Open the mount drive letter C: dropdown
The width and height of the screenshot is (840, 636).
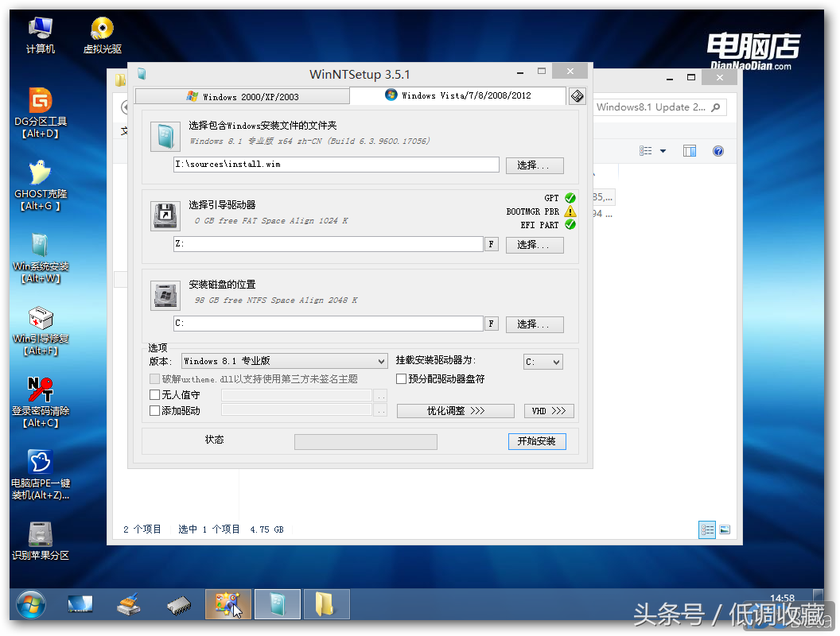[543, 362]
